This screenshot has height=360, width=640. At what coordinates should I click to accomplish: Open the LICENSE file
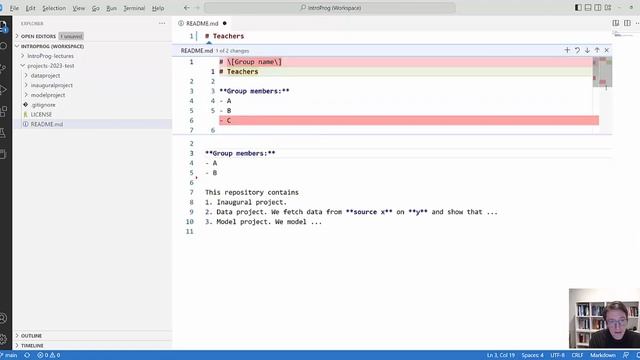(41, 115)
